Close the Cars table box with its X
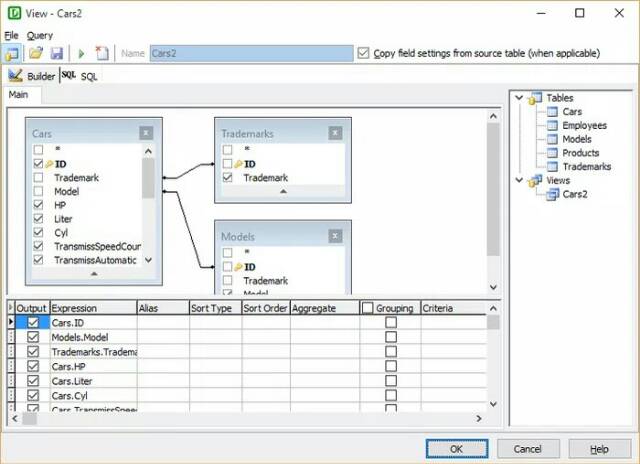The height and width of the screenshot is (464, 640). pyautogui.click(x=147, y=132)
